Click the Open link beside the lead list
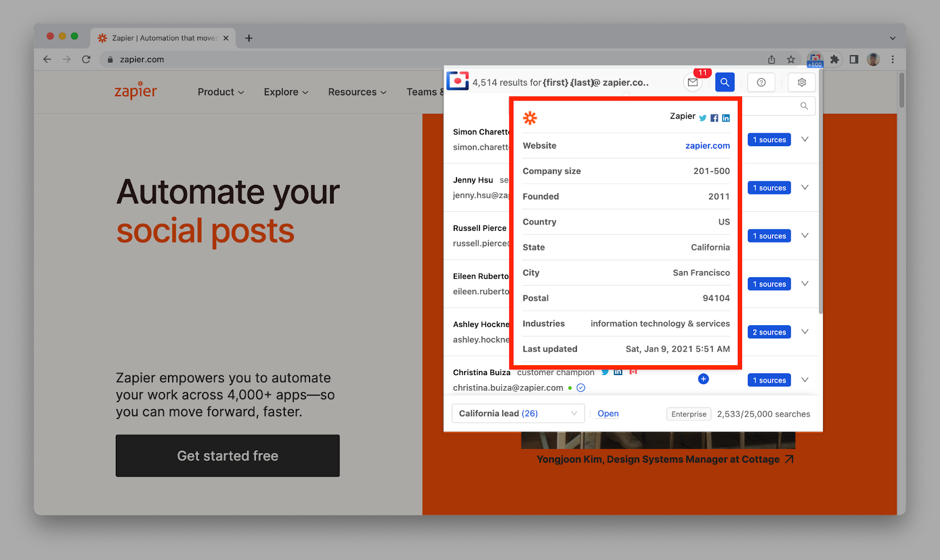Image resolution: width=940 pixels, height=560 pixels. pos(608,413)
